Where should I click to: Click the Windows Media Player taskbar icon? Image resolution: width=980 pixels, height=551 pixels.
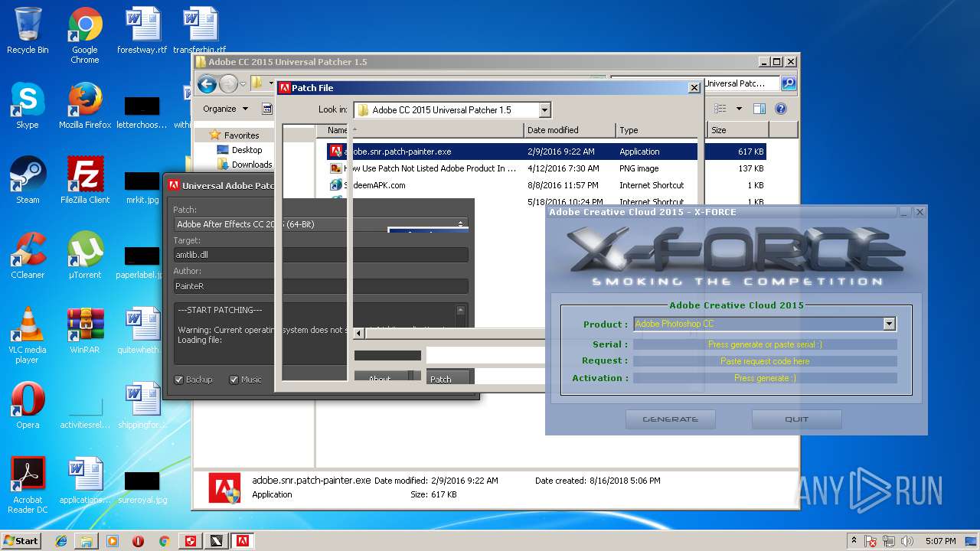coord(113,541)
